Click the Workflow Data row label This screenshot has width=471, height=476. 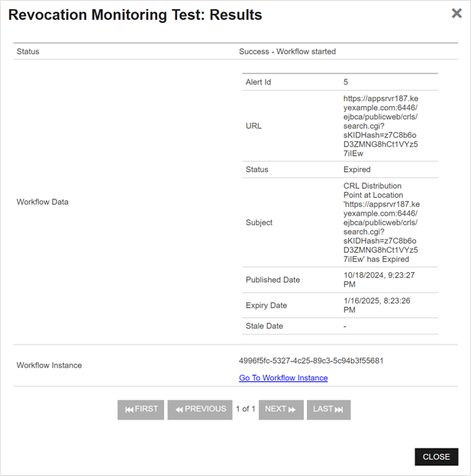click(43, 202)
